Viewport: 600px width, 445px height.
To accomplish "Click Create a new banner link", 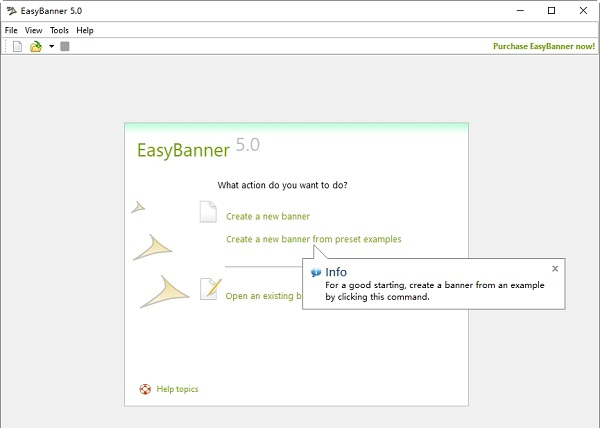I will click(x=268, y=217).
